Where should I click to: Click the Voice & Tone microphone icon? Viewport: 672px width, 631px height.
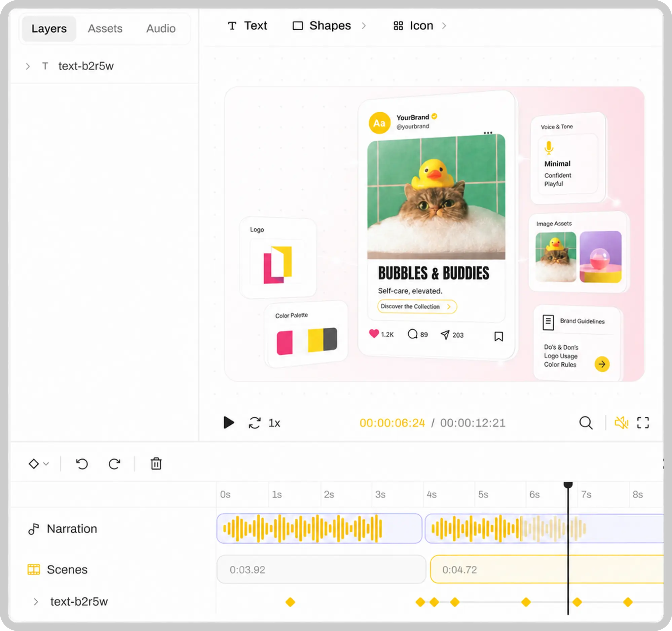click(x=549, y=148)
